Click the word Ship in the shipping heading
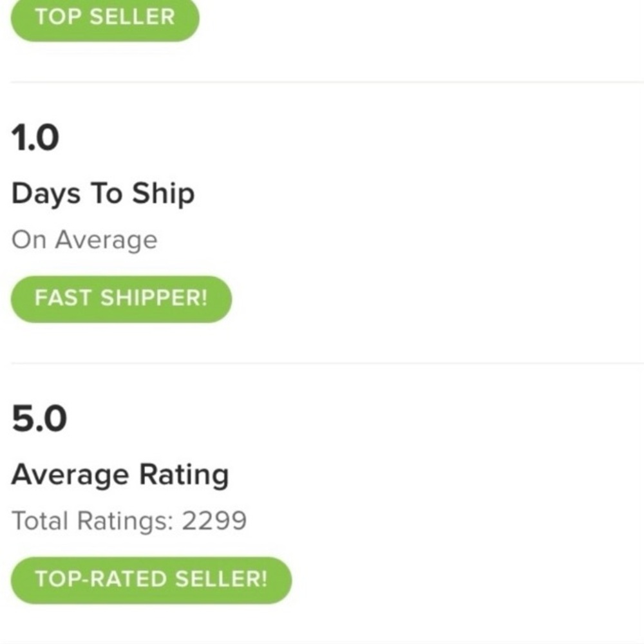644x644 pixels. [164, 194]
